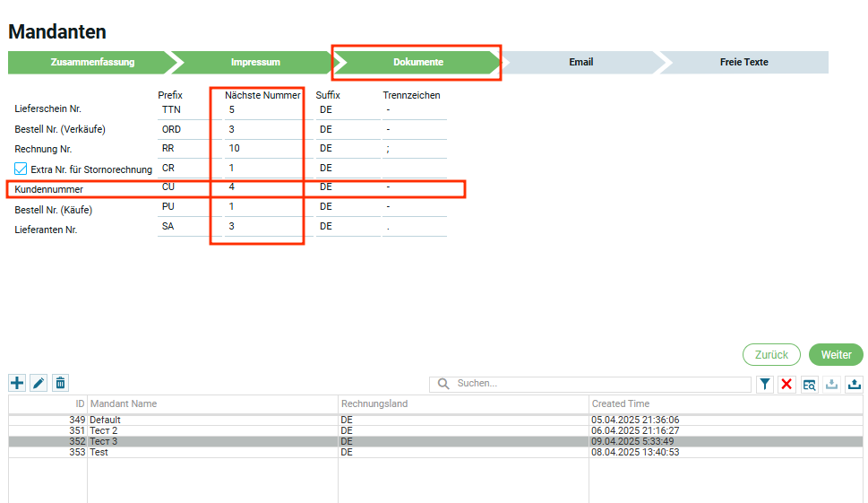This screenshot has height=503, width=868.
Task: Open the filter funnel icon
Action: [764, 384]
